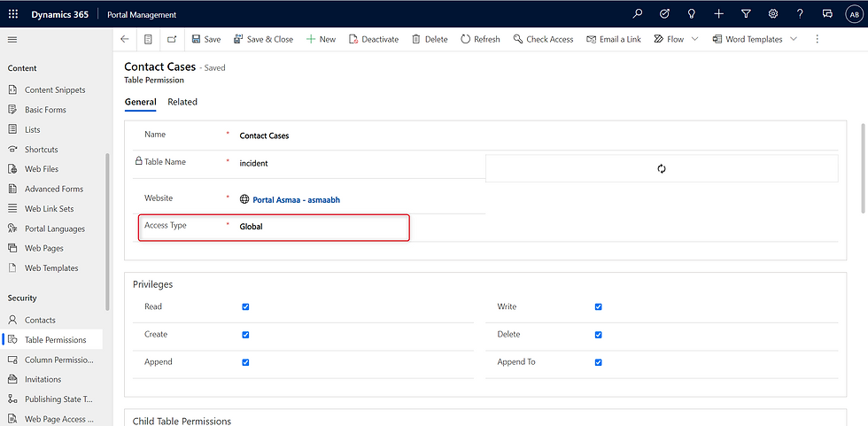Click the Name field containing Contact Cases
This screenshot has width=868, height=426.
click(x=354, y=136)
